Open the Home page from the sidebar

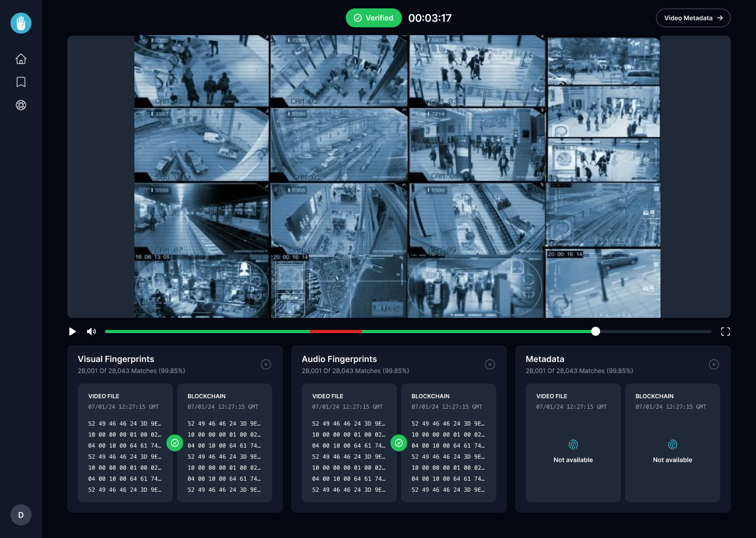pyautogui.click(x=21, y=59)
